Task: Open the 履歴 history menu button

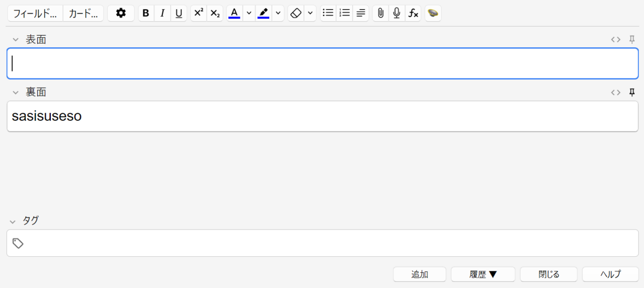Action: pyautogui.click(x=483, y=274)
